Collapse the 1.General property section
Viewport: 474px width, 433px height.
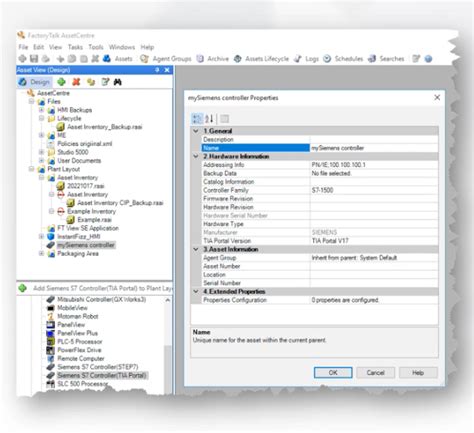point(196,131)
